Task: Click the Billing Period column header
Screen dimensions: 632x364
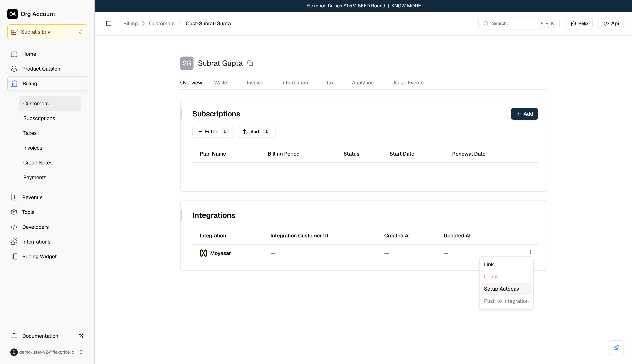Action: pos(284,154)
